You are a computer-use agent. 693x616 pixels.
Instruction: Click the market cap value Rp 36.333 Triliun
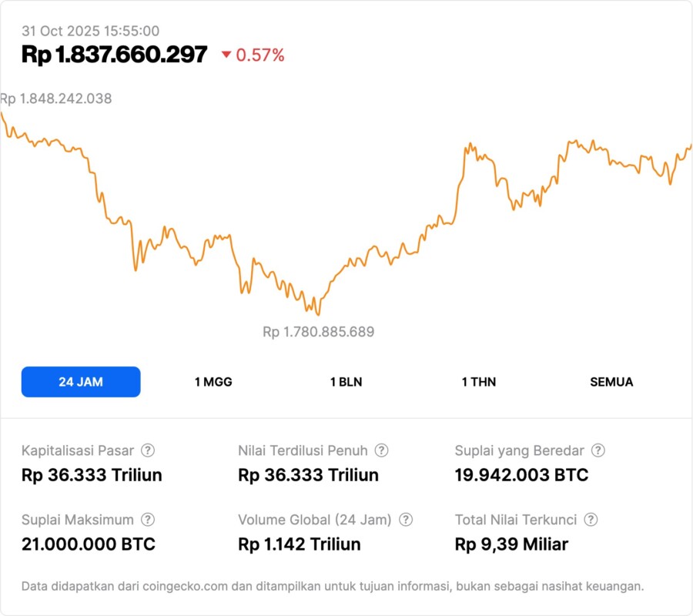tap(92, 475)
